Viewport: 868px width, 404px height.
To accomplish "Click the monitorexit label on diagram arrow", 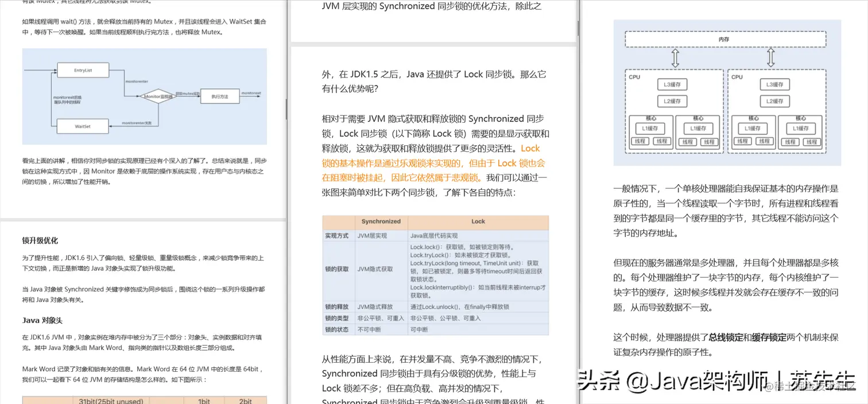I will (x=251, y=93).
